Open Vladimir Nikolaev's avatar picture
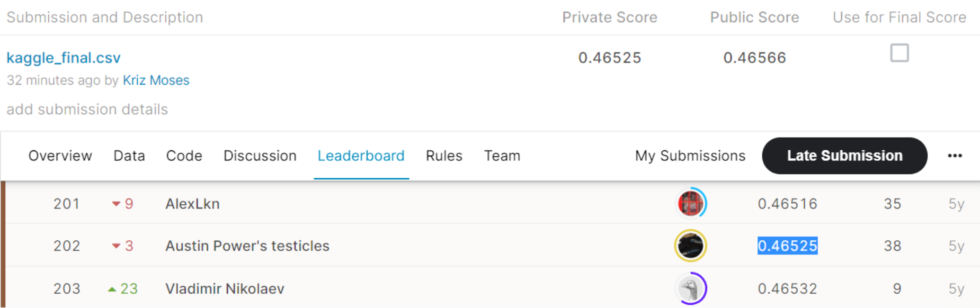Image resolution: width=980 pixels, height=308 pixels. click(x=691, y=289)
